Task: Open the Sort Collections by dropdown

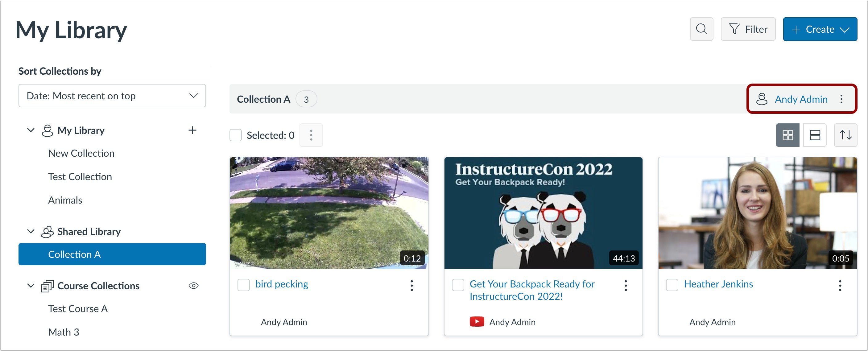Action: coord(112,96)
